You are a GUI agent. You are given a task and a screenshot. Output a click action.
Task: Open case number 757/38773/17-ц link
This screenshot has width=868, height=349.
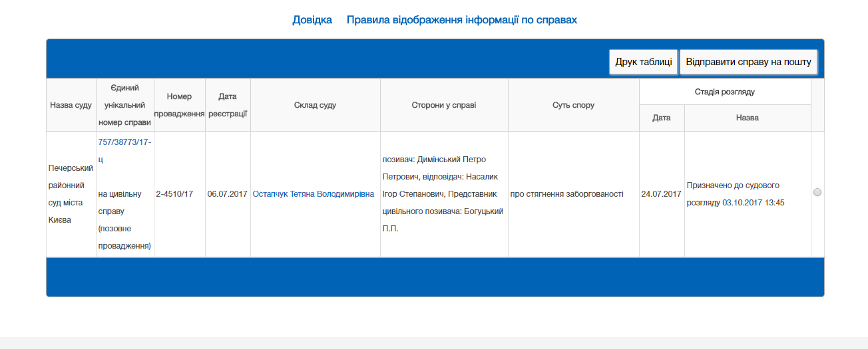click(x=124, y=142)
